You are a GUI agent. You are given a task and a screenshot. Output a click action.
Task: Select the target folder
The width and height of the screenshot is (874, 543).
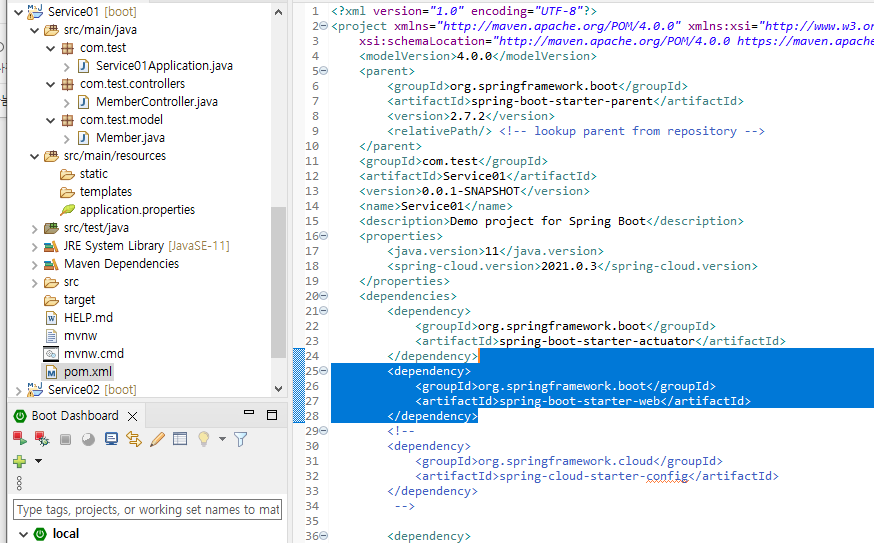click(79, 300)
